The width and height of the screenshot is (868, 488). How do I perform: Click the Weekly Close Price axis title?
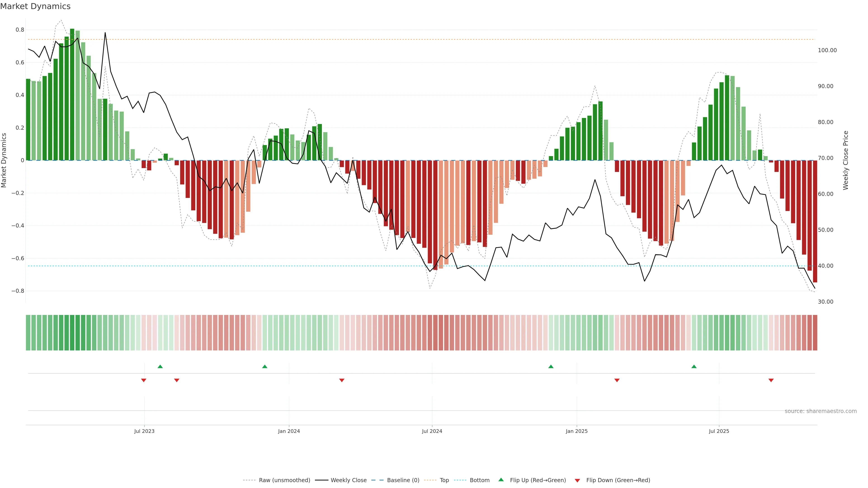click(x=845, y=160)
